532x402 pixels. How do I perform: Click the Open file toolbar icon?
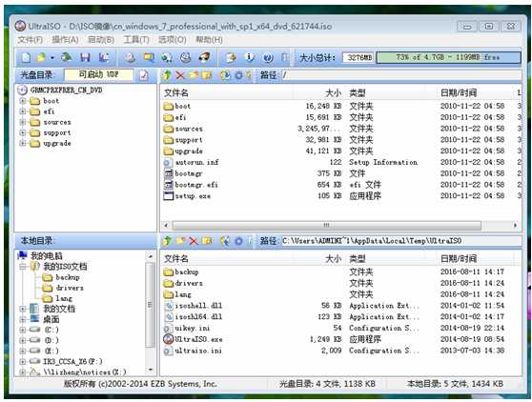click(41, 57)
